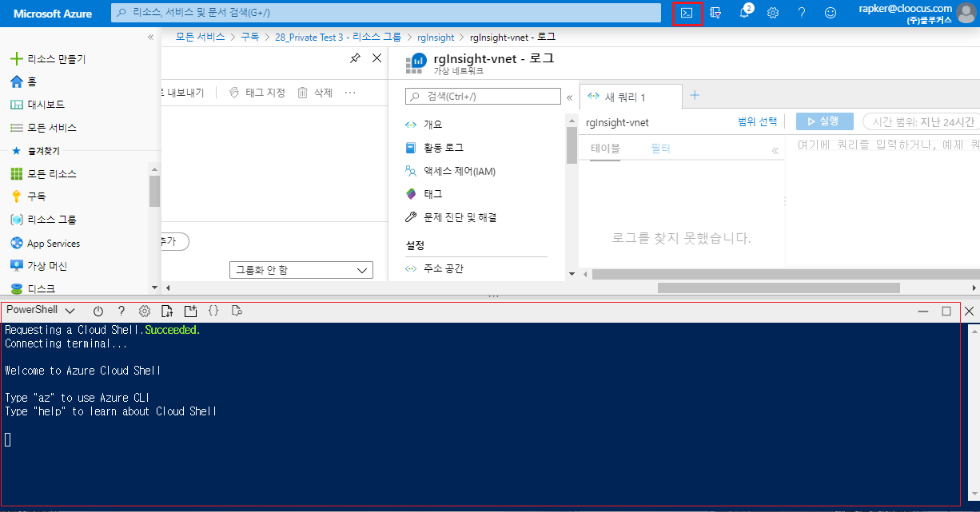Switch to the 테이블 tab
The height and width of the screenshot is (512, 980).
(605, 149)
